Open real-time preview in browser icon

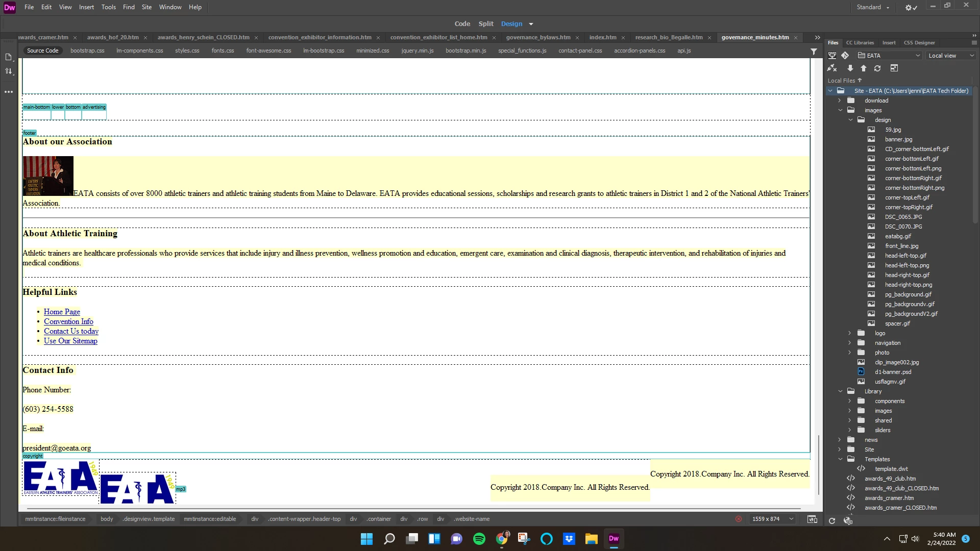812,519
